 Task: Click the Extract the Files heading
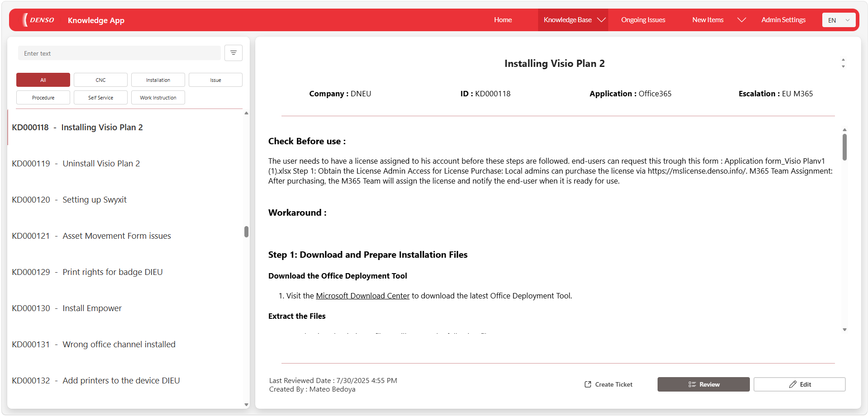point(297,316)
